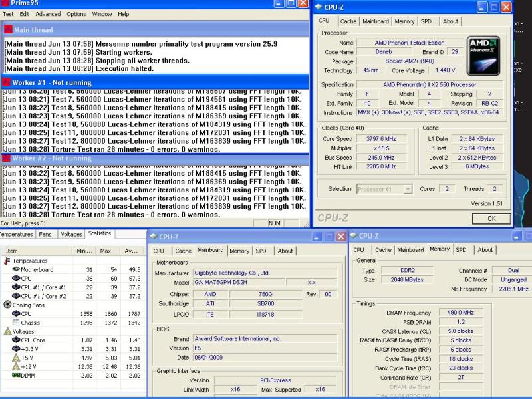Click the Av... column header
532x399 pixels.
pyautogui.click(x=132, y=251)
